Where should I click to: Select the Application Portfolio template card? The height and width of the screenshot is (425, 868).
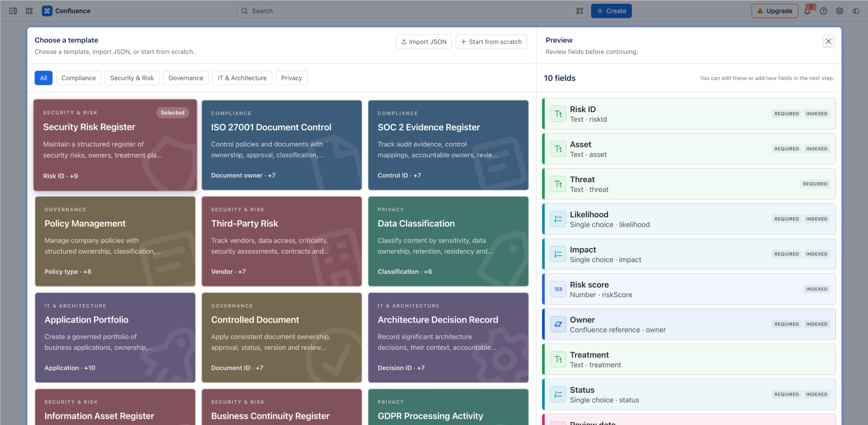(x=115, y=338)
